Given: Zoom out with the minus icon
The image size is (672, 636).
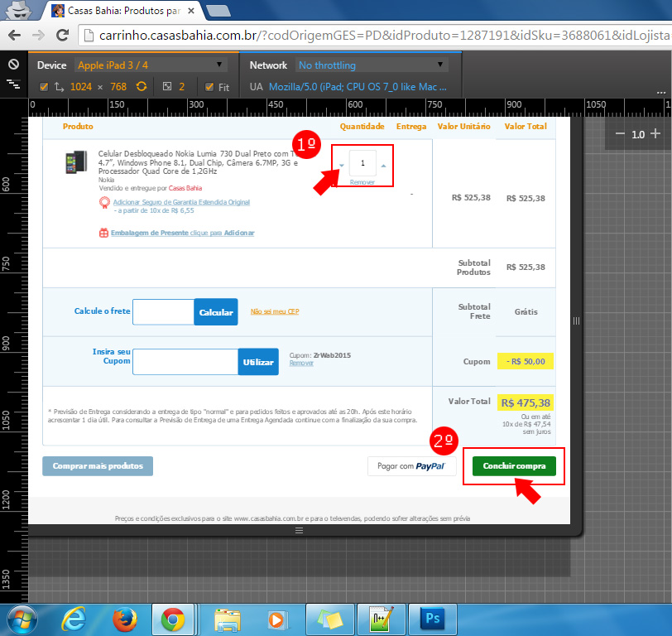Looking at the screenshot, I should pyautogui.click(x=620, y=133).
